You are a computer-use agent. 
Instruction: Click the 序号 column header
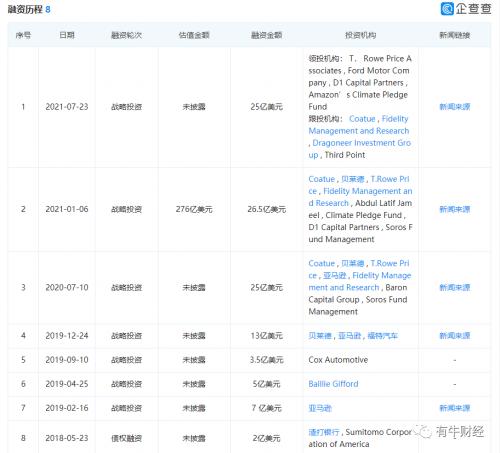23,35
